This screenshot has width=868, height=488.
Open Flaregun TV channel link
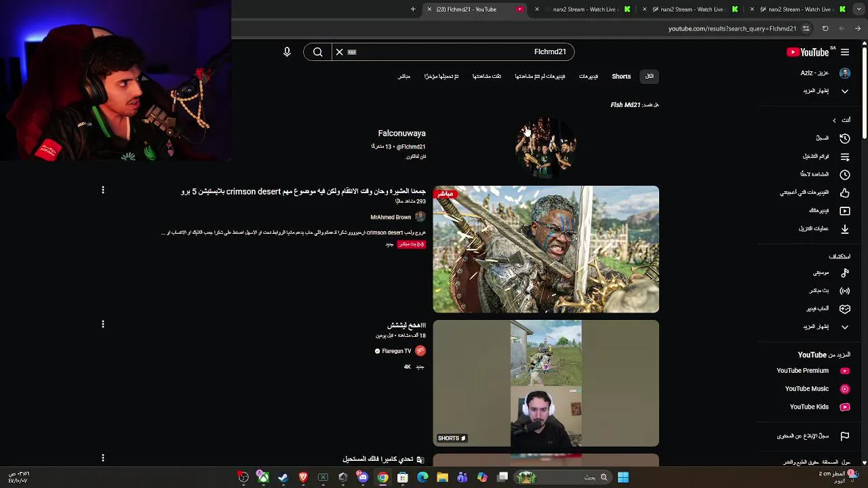pyautogui.click(x=397, y=351)
